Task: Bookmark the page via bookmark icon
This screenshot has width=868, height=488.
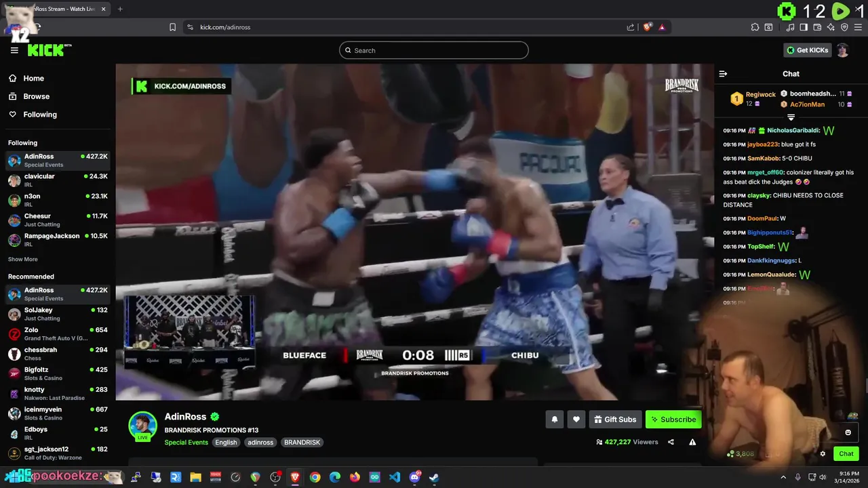Action: pyautogui.click(x=172, y=27)
